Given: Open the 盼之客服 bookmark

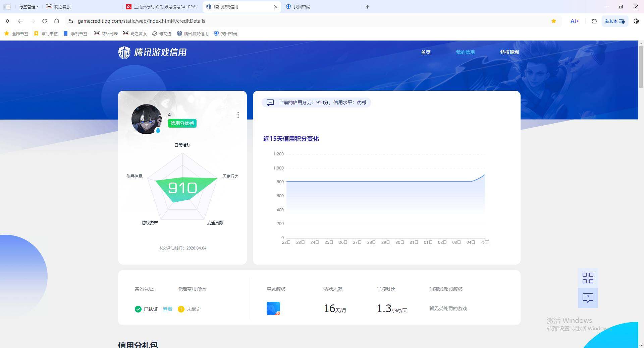Looking at the screenshot, I should coord(135,33).
